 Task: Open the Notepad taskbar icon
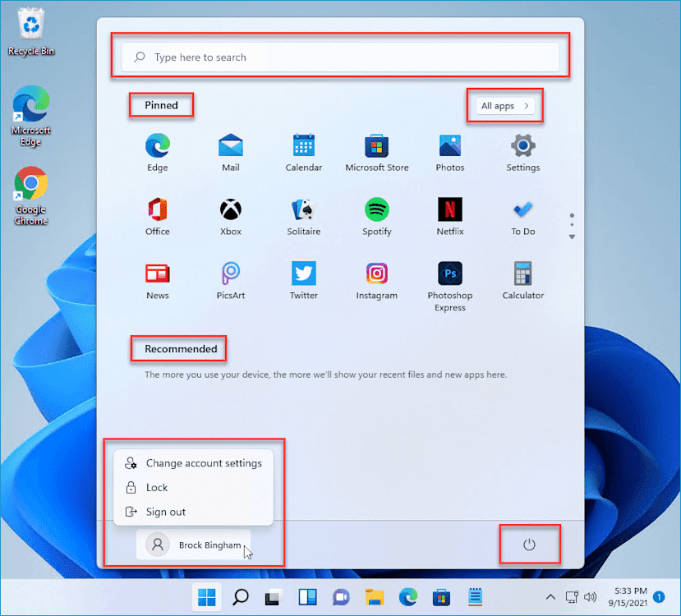pyautogui.click(x=475, y=597)
